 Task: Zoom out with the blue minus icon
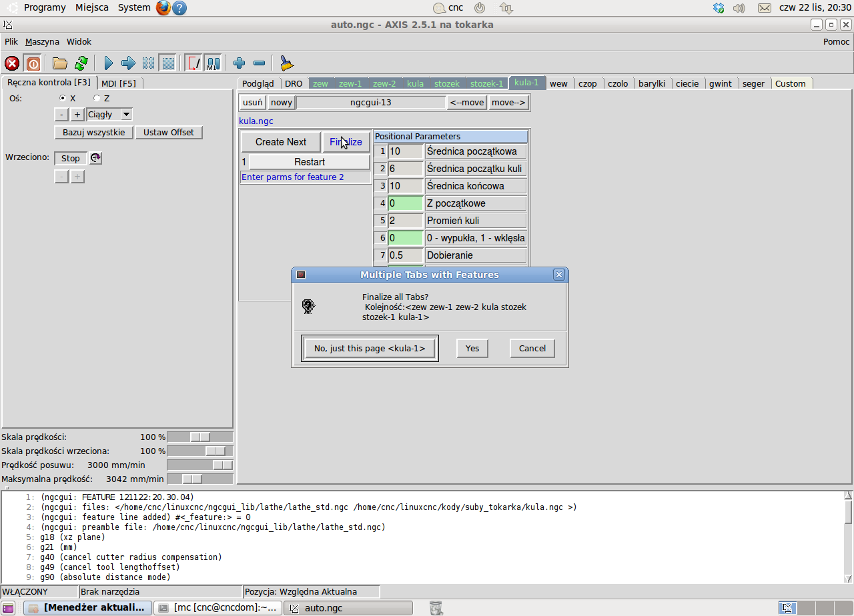pyautogui.click(x=260, y=63)
